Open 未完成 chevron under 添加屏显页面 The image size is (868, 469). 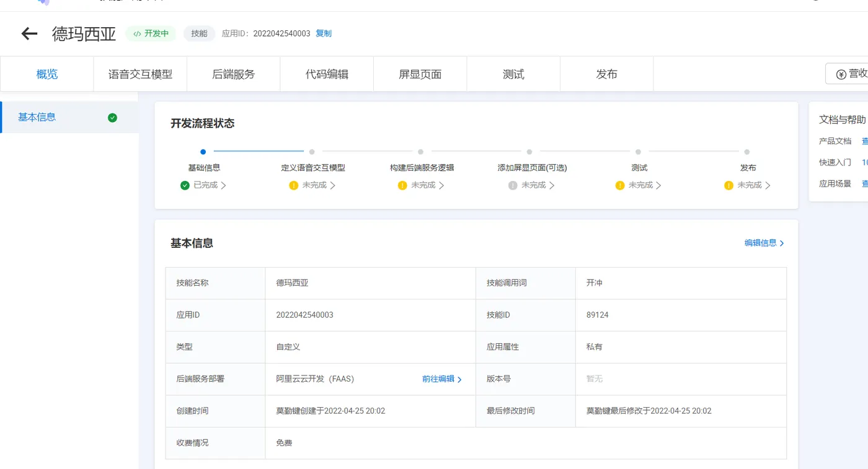click(552, 185)
